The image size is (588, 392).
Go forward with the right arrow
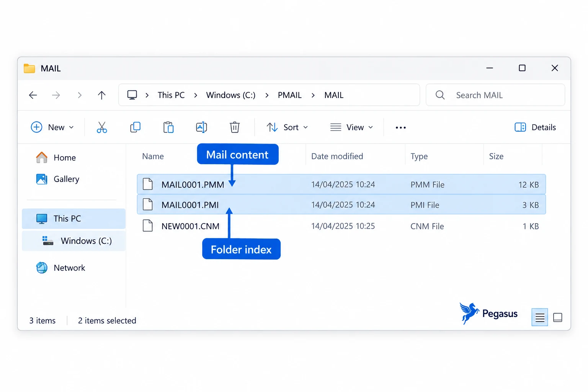(56, 95)
